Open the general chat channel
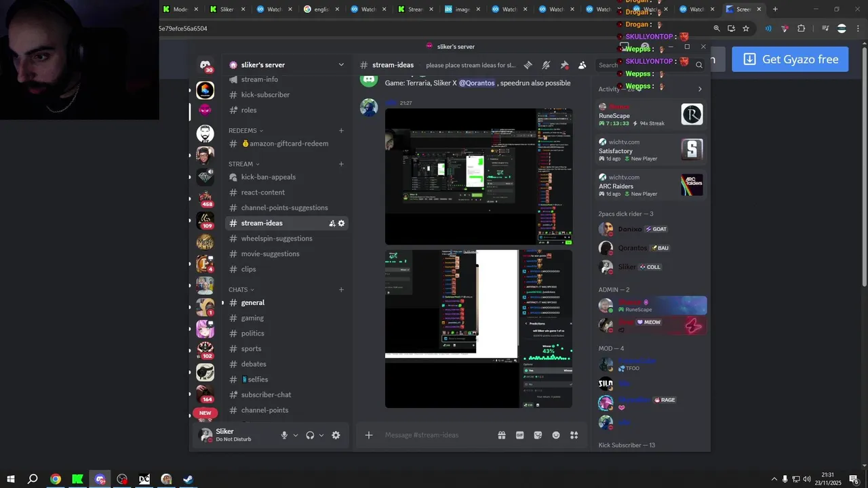The height and width of the screenshot is (488, 868). point(287,303)
